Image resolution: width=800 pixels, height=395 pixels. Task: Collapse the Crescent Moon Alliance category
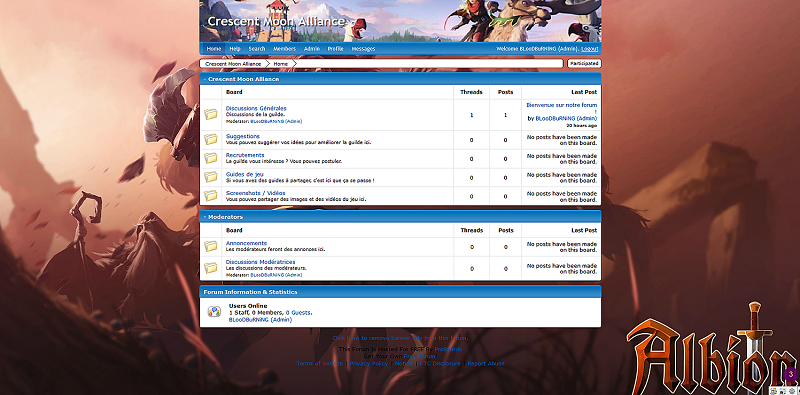pos(205,80)
